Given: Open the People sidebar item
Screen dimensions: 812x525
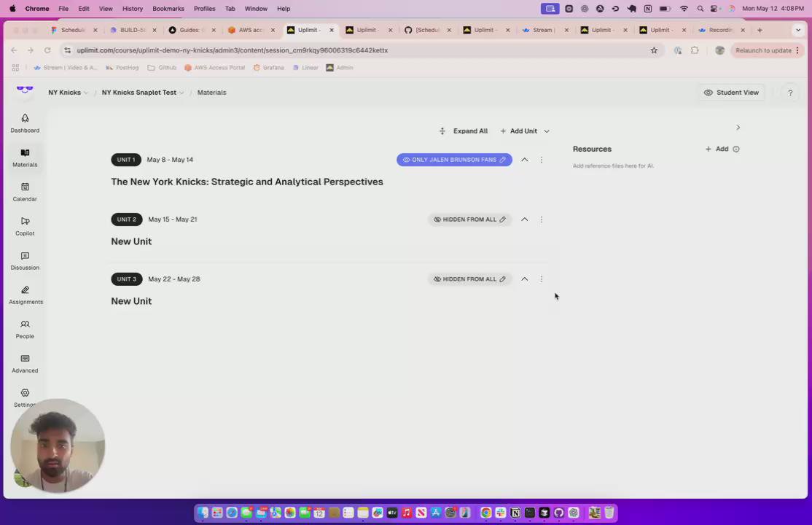Looking at the screenshot, I should tap(25, 329).
